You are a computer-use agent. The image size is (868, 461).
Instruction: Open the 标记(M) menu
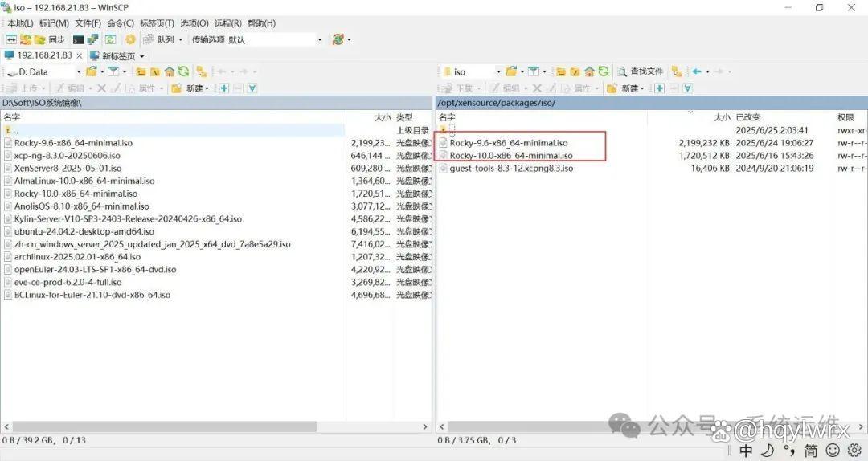click(55, 23)
